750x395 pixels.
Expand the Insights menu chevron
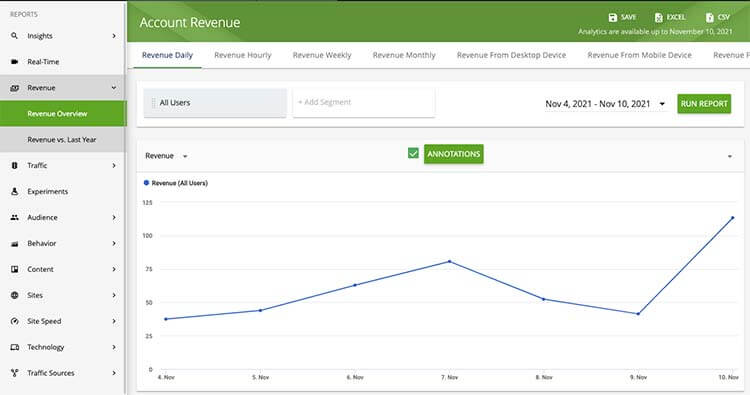tap(114, 36)
